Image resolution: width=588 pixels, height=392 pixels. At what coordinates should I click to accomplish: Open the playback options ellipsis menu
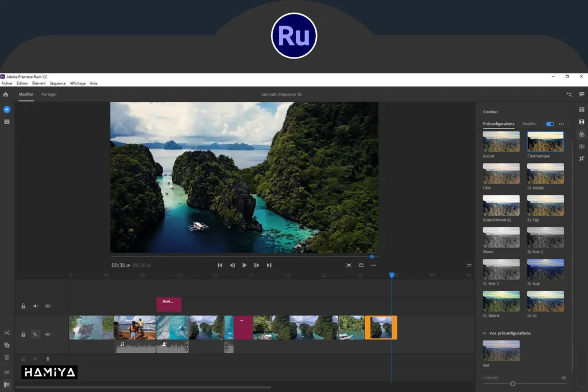pyautogui.click(x=373, y=265)
